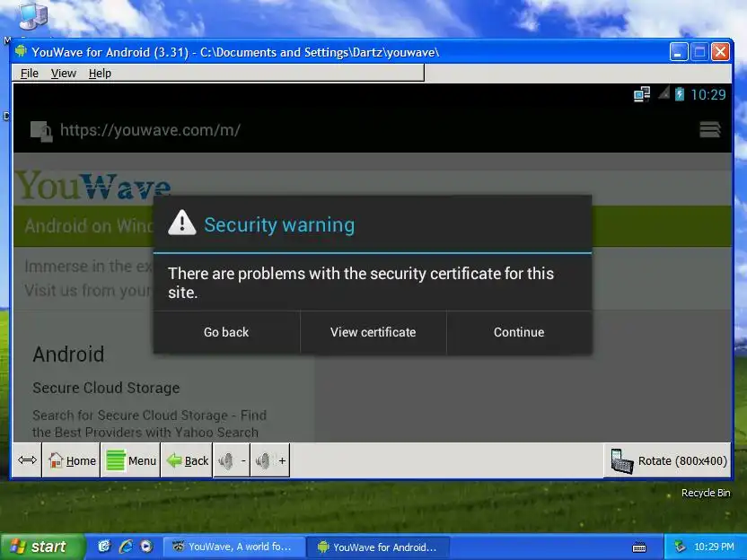The image size is (747, 560).
Task: Choose Go back in security warning
Action: [226, 332]
